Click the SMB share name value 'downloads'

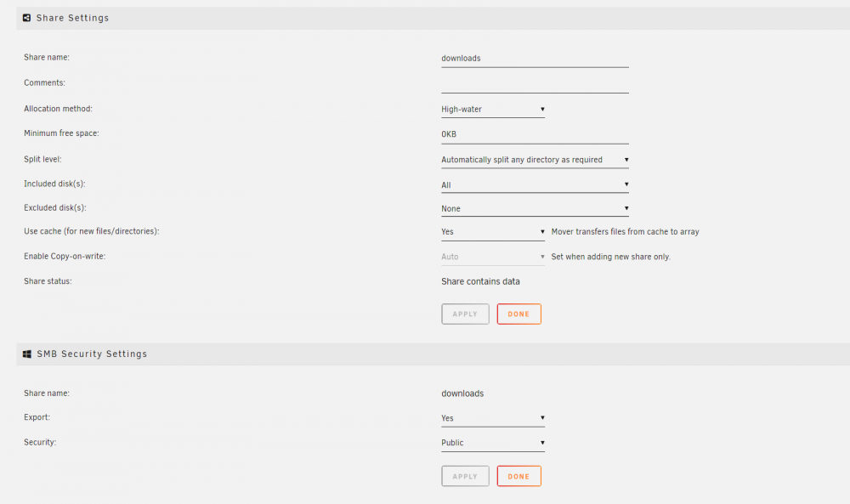462,394
